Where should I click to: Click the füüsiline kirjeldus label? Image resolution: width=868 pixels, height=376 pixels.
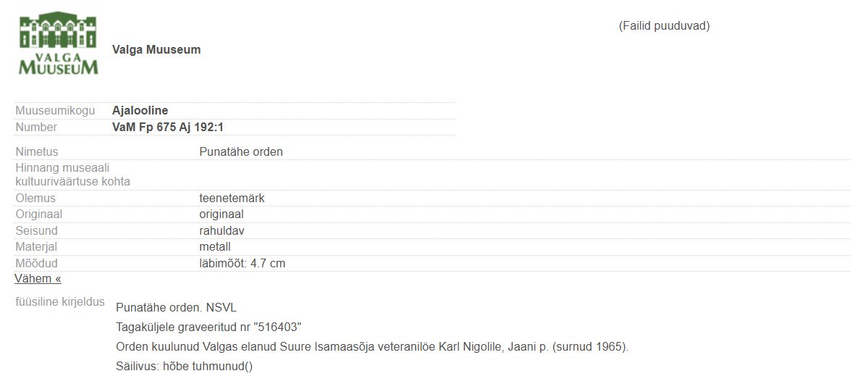(x=60, y=302)
